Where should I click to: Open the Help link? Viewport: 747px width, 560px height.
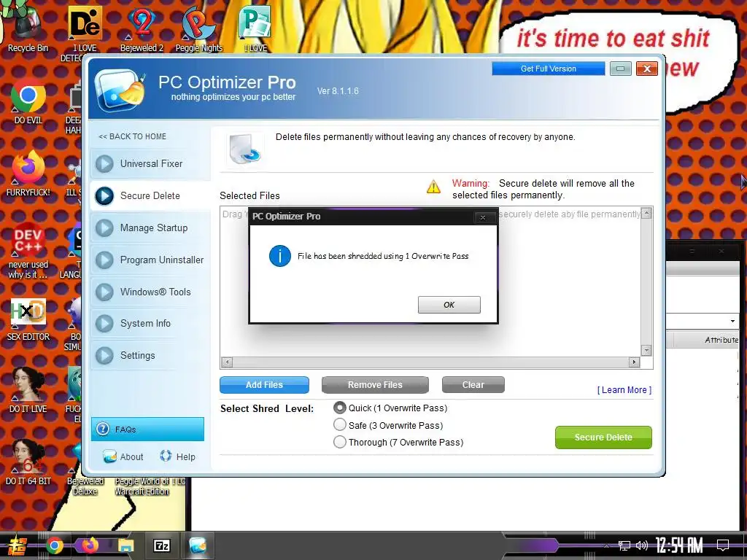pos(185,456)
